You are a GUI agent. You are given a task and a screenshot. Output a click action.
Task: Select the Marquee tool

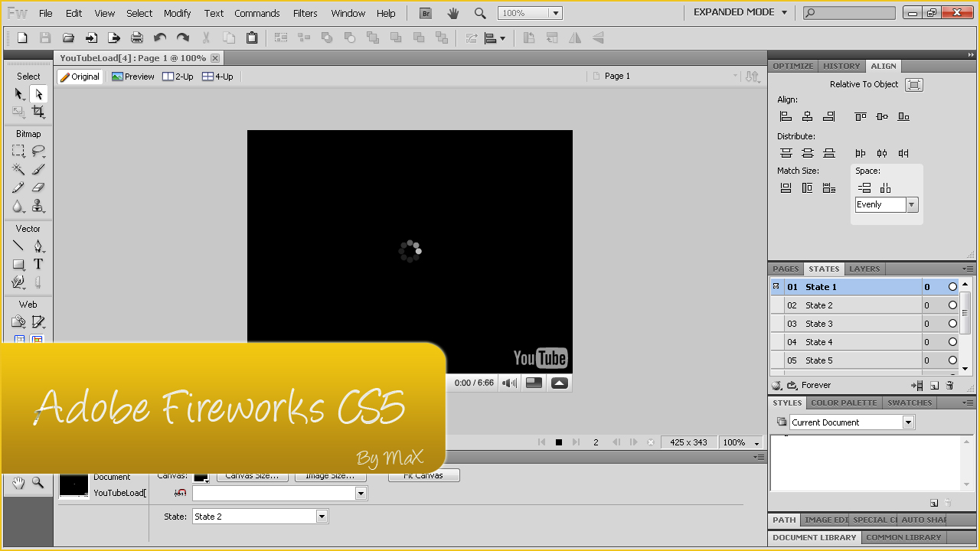coord(19,151)
